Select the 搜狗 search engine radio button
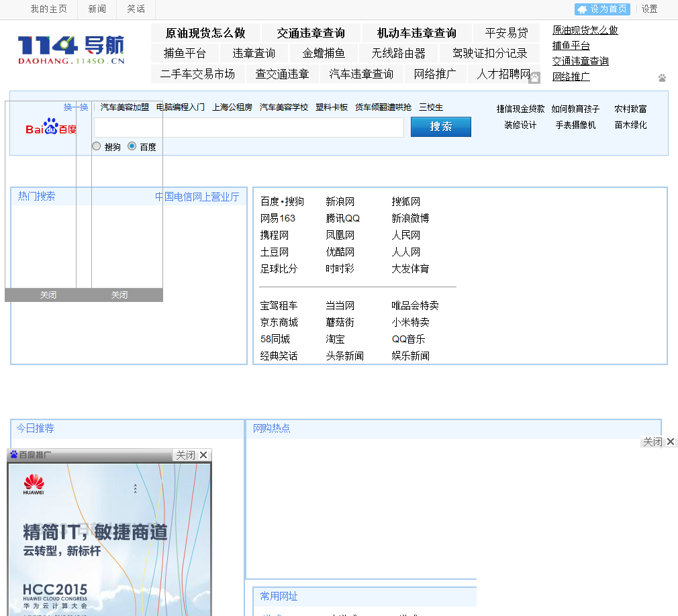Viewport: 678px width, 616px height. pos(97,146)
